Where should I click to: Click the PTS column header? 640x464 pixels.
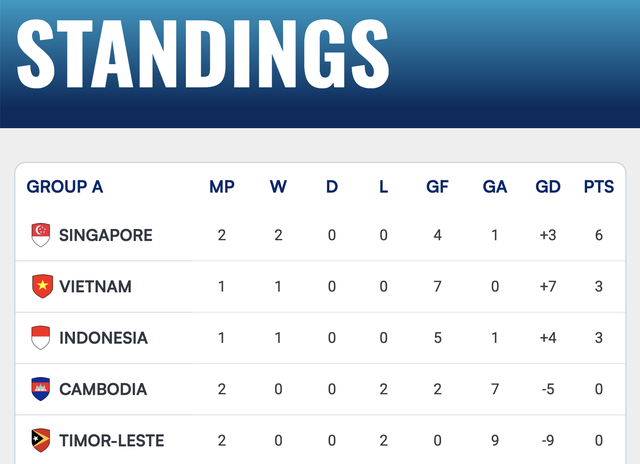[599, 187]
